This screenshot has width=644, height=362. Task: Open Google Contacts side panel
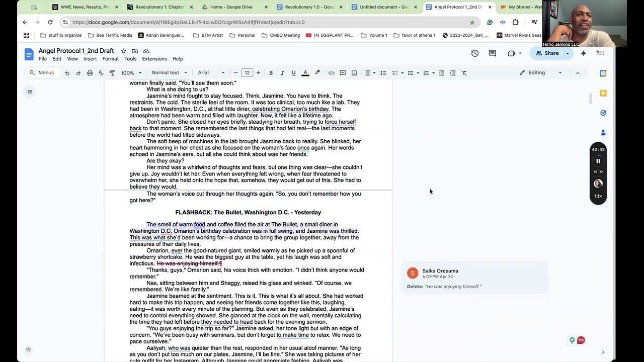tap(603, 132)
